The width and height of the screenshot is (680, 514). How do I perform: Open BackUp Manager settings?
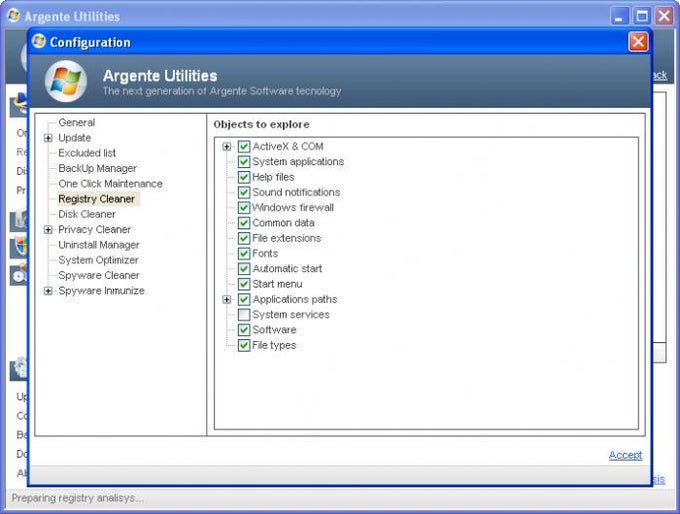pyautogui.click(x=98, y=168)
